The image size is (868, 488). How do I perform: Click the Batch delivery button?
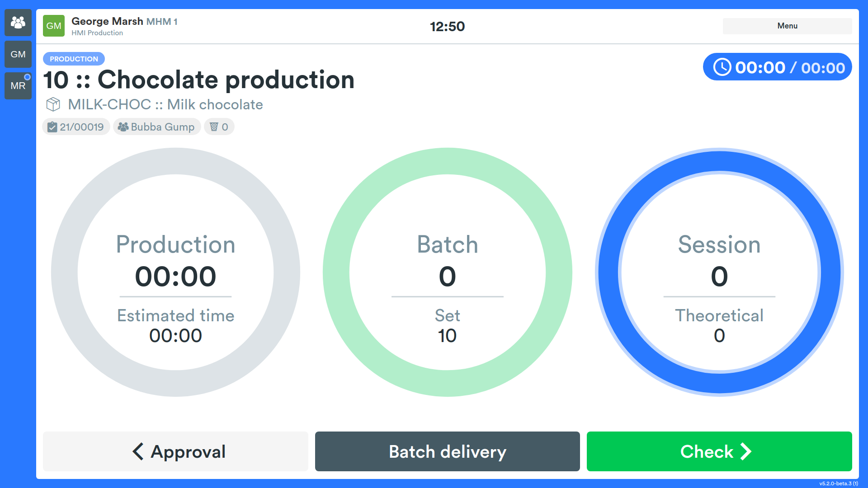(x=448, y=451)
